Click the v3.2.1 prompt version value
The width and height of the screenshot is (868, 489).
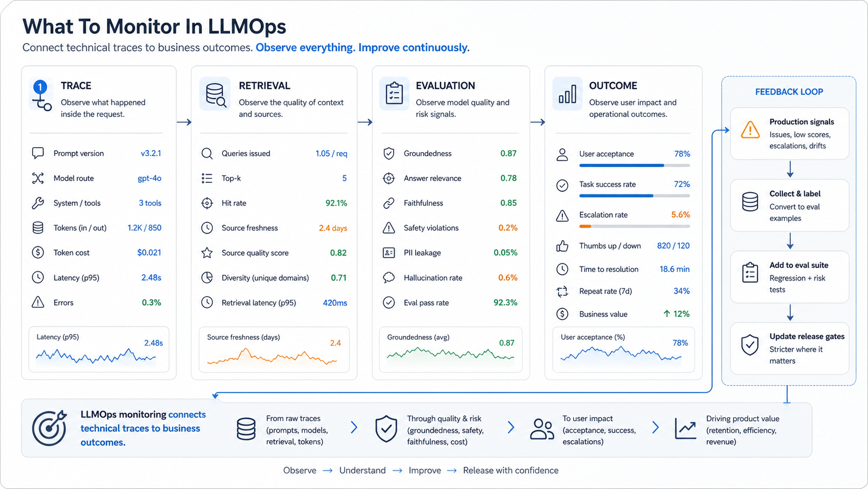point(151,153)
